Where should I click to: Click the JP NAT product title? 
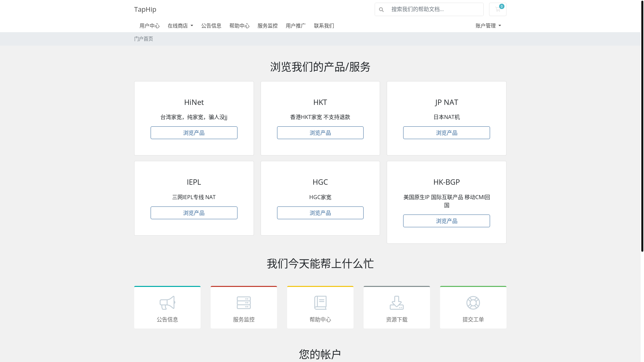pyautogui.click(x=446, y=102)
